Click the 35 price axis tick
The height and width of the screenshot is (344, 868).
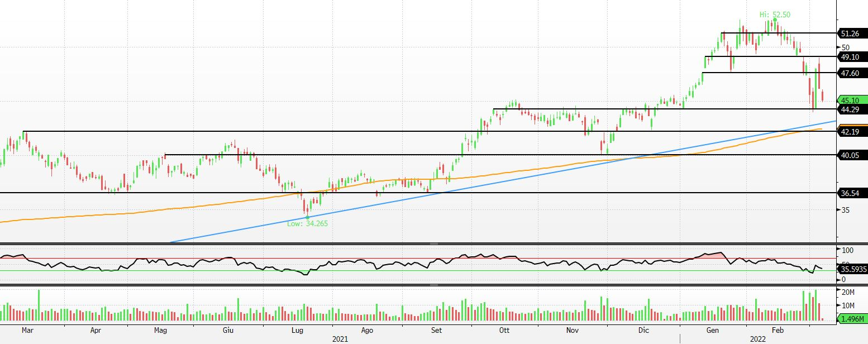(x=846, y=210)
